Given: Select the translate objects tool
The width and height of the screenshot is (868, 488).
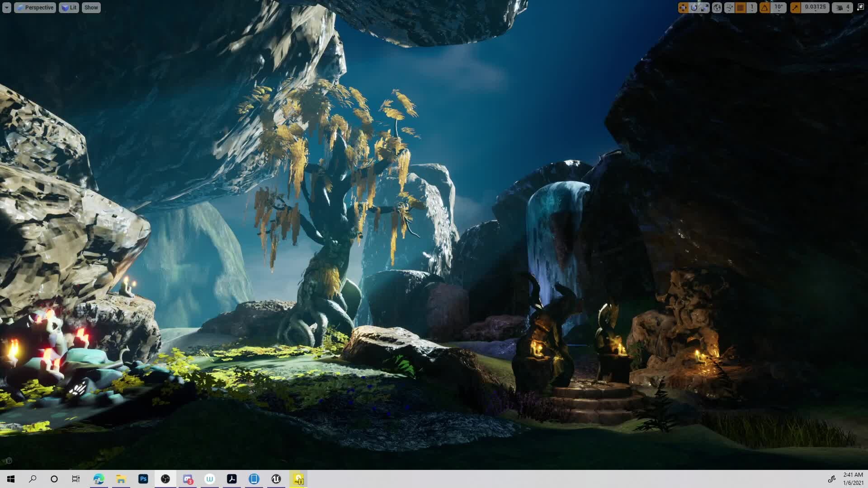Looking at the screenshot, I should pos(683,8).
